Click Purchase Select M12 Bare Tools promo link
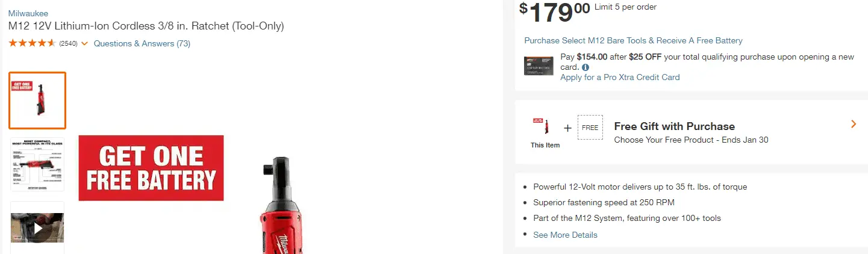The width and height of the screenshot is (868, 254). click(633, 40)
